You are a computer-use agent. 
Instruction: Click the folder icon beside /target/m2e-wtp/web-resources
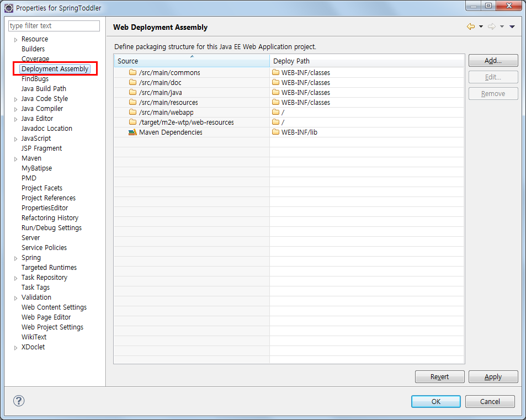[x=133, y=122]
